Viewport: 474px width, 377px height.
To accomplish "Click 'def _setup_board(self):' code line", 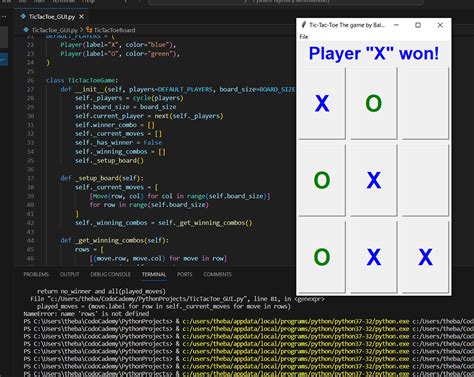I will 102,178.
